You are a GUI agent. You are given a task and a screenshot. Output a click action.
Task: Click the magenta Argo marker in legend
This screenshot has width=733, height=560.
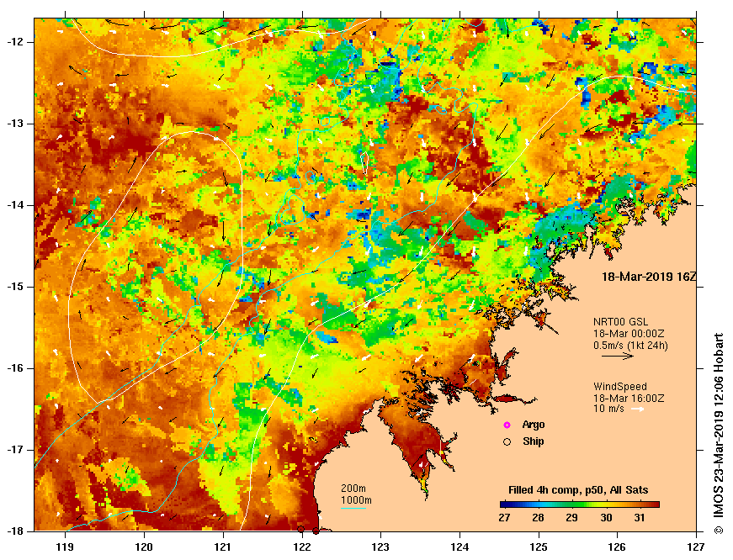(x=507, y=425)
